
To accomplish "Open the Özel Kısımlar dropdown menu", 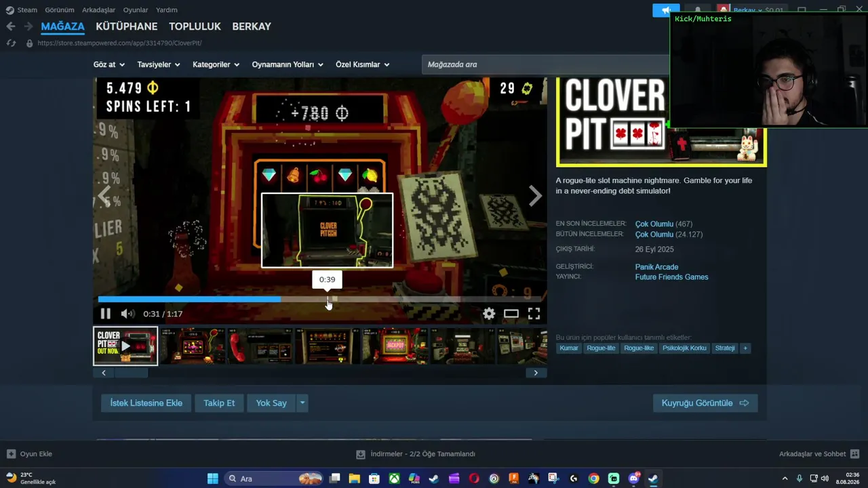I will [x=363, y=64].
